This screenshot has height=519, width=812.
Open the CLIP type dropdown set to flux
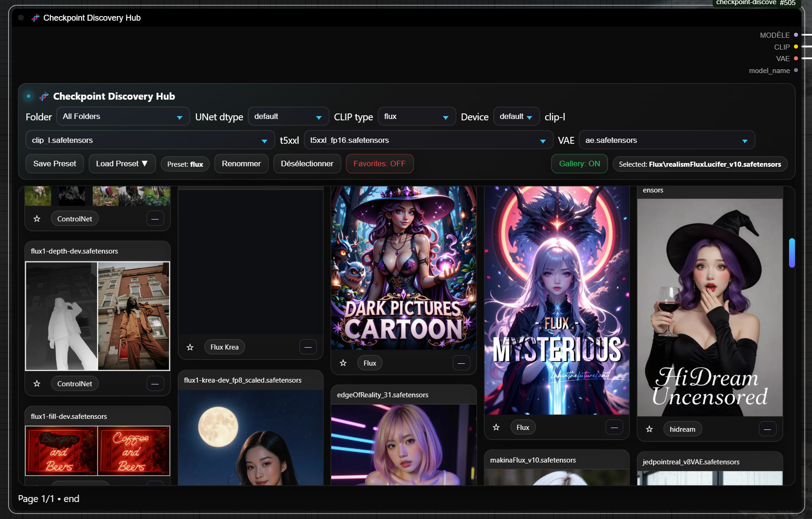(416, 117)
